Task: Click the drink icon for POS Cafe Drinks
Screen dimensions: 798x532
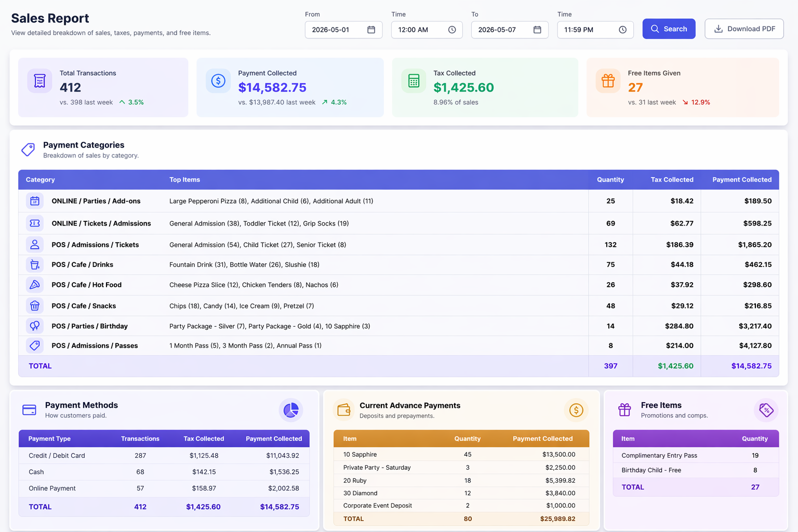Action: 34,264
